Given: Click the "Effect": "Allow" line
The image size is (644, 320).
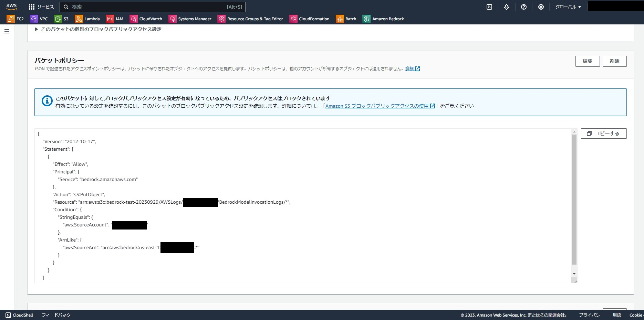Looking at the screenshot, I should [x=71, y=164].
